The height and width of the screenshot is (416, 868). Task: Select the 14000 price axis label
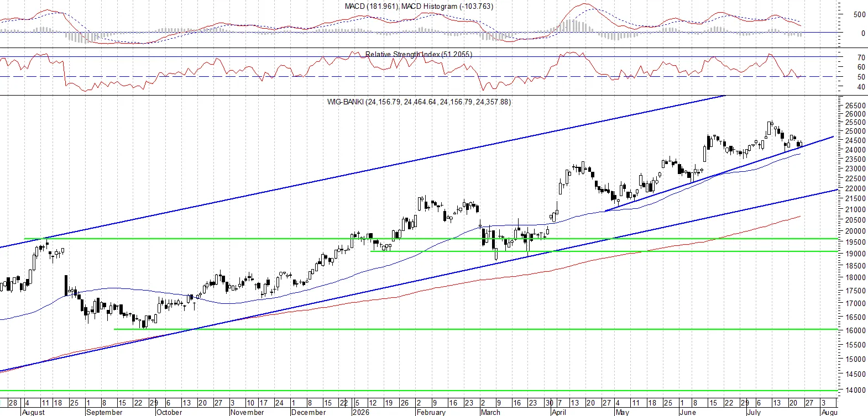[x=855, y=390]
